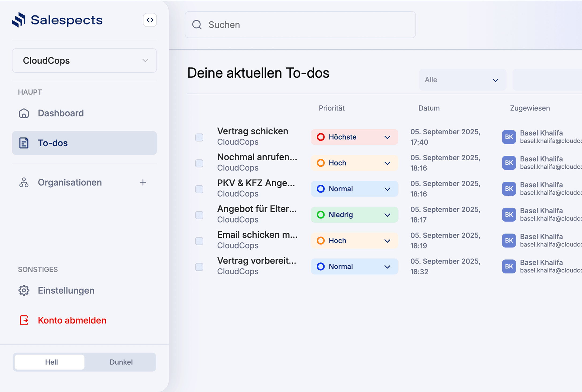The image size is (582, 392).
Task: Click the Dashboard home icon
Action: point(24,113)
